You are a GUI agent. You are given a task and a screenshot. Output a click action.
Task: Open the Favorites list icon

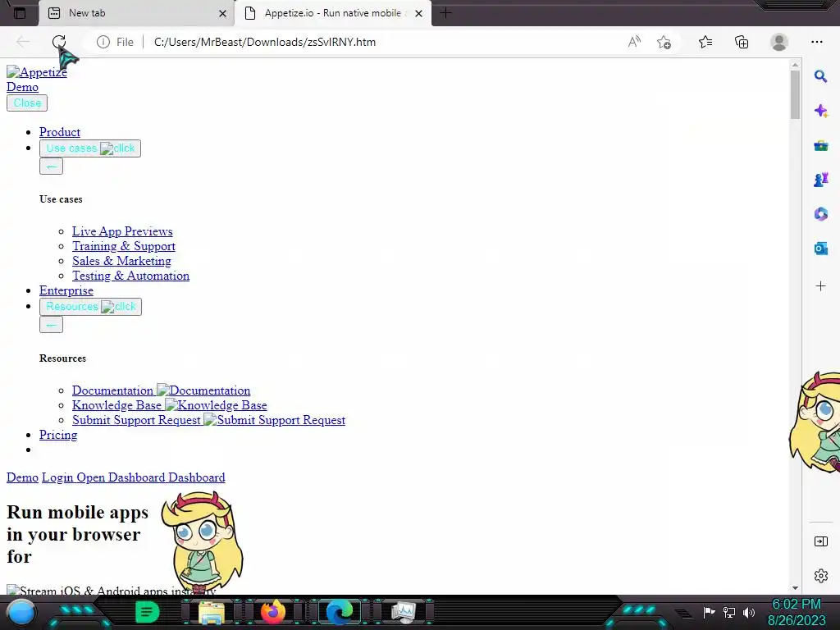pos(705,42)
